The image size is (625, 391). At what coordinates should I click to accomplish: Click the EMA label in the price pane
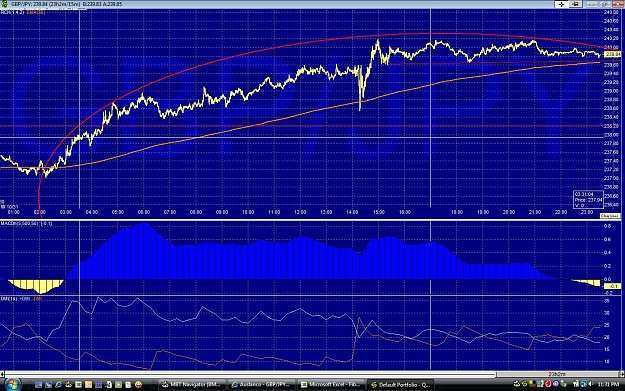point(36,12)
